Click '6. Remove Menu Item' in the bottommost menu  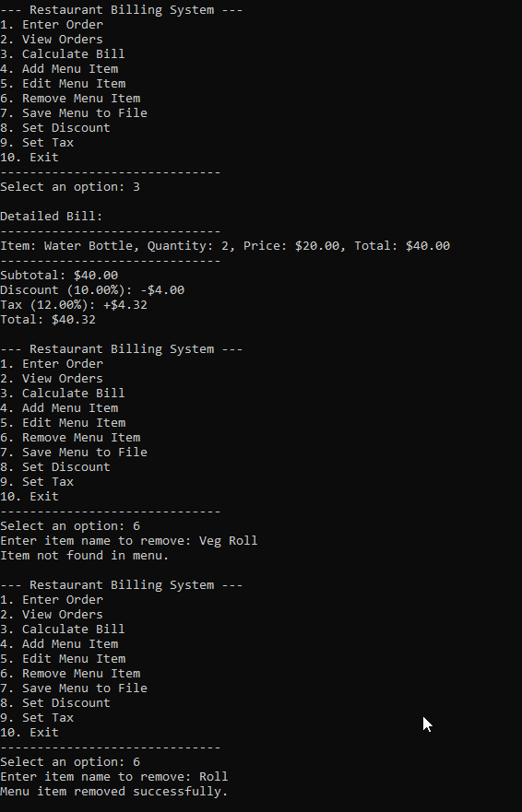click(70, 674)
